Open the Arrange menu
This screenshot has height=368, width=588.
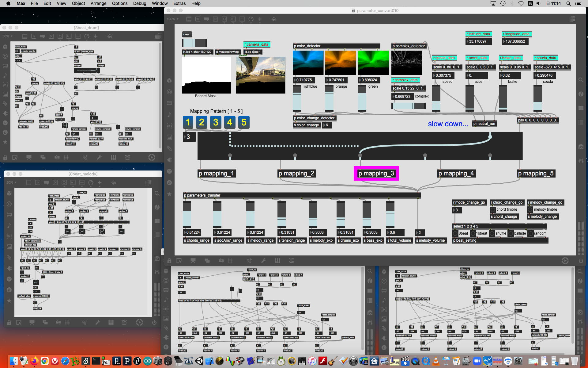98,3
